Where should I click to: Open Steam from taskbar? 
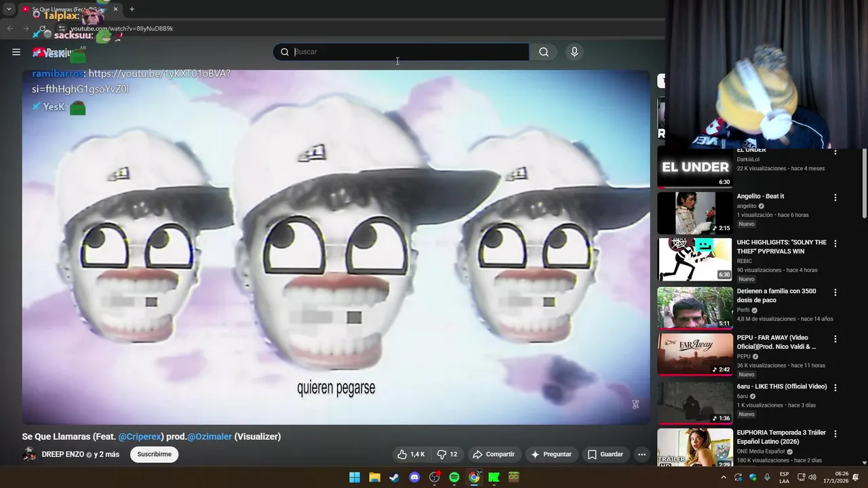(394, 477)
